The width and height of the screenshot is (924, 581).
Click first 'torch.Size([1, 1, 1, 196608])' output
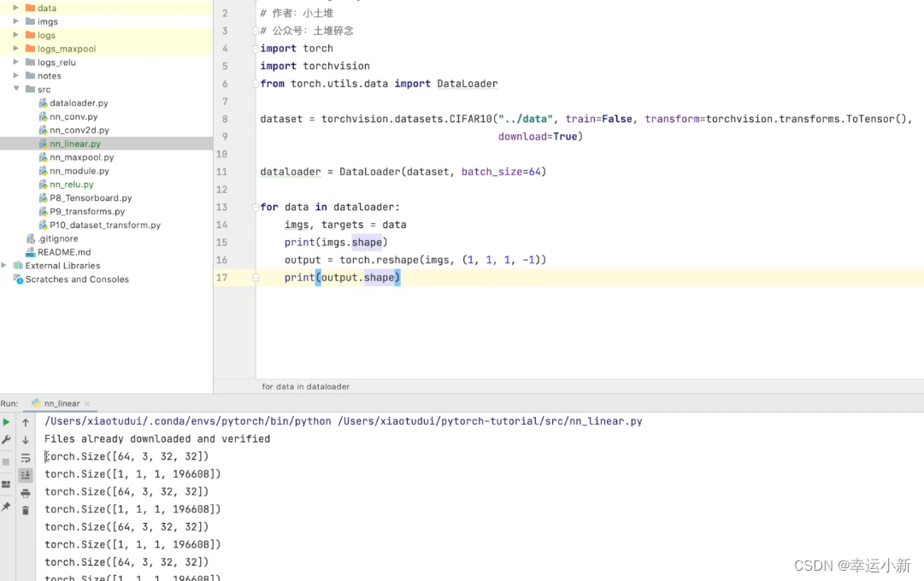(132, 474)
